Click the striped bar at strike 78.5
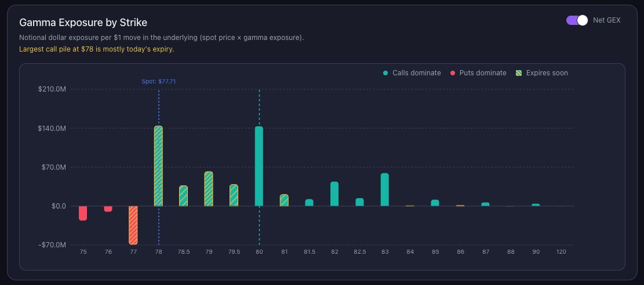Screen dimensions: 644x285 (x=184, y=196)
